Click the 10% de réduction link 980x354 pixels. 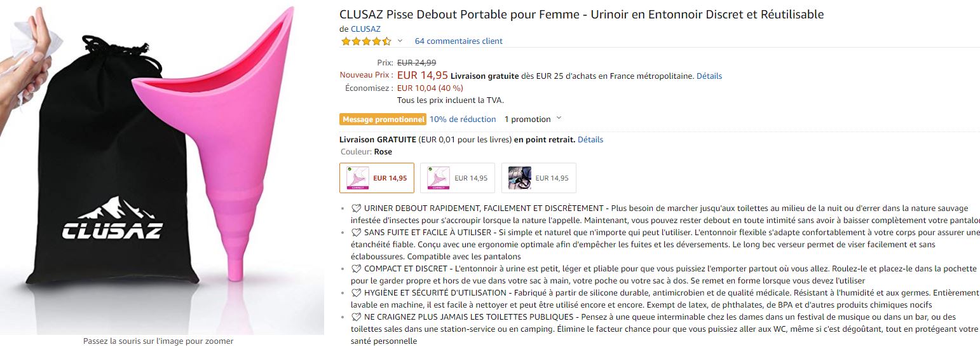click(463, 119)
